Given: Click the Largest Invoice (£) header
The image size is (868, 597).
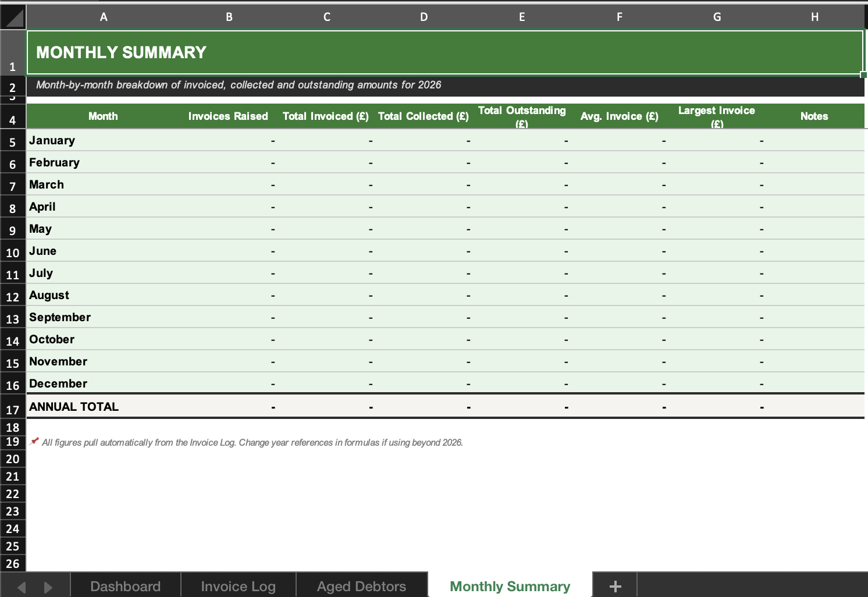Looking at the screenshot, I should point(717,116).
